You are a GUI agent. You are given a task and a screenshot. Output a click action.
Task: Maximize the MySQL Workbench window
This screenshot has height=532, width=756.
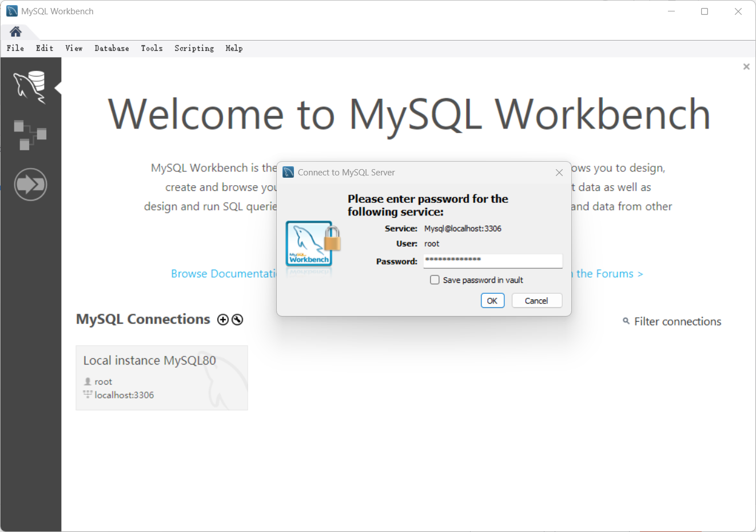(705, 11)
